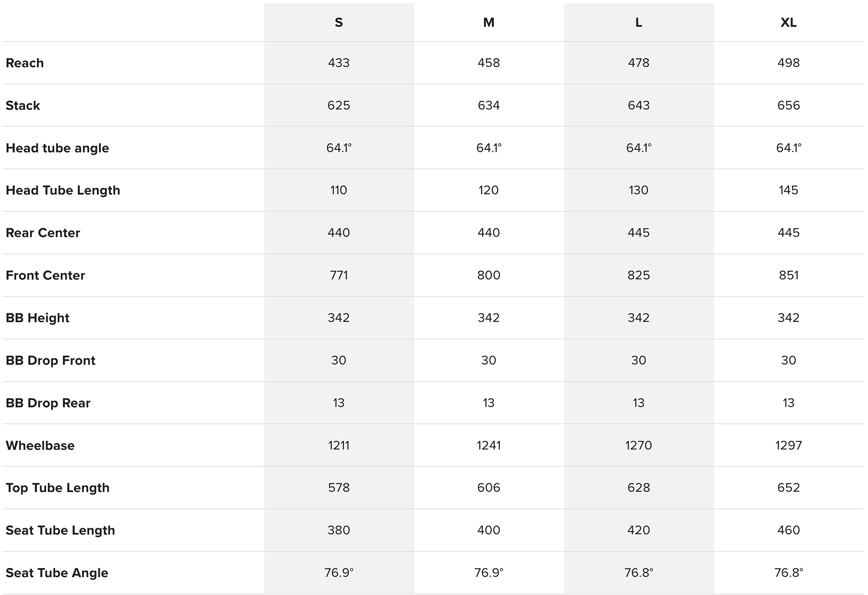Click the Head tube angle label
This screenshot has height=595, width=868.
(57, 148)
